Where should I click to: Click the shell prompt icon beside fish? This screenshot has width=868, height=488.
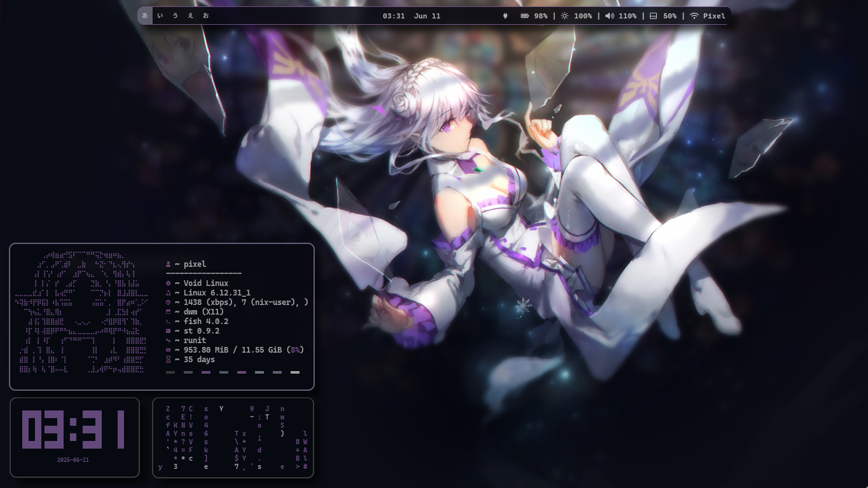(168, 322)
